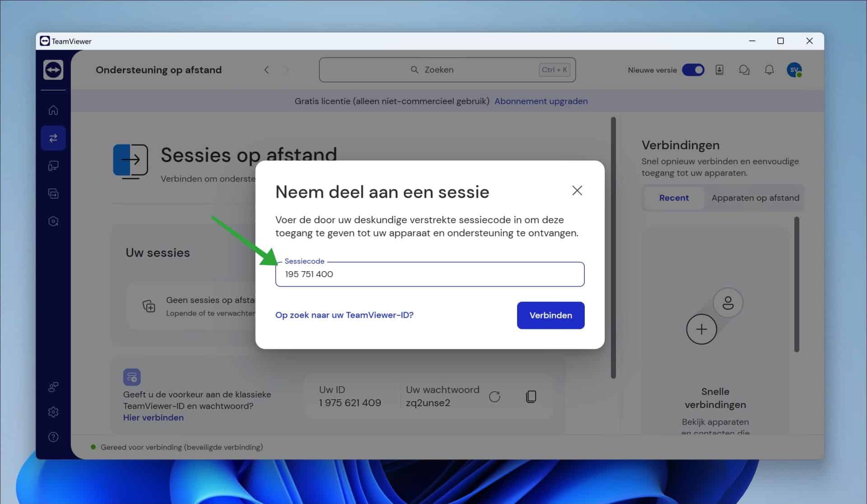Screen dimensions: 867x504
Task: Click the 'Gereed voor verbinding' status text
Action: coord(182,447)
